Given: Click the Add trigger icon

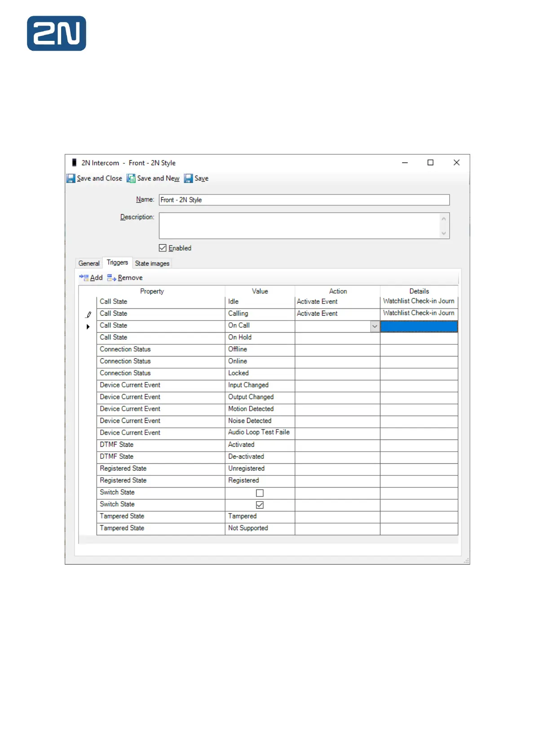Looking at the screenshot, I should coord(84,278).
